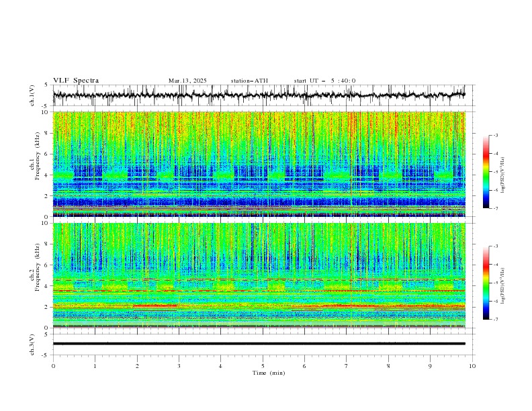Screen dimensions: 532x411
Task: Click the ch.2 'Frequency (kHz)' axis label
Action: (x=38, y=267)
